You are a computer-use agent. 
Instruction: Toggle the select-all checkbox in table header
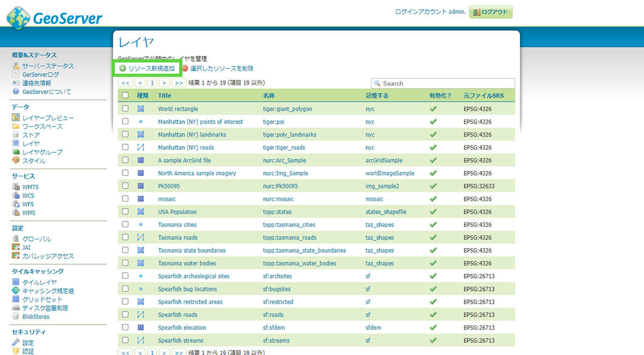[125, 95]
